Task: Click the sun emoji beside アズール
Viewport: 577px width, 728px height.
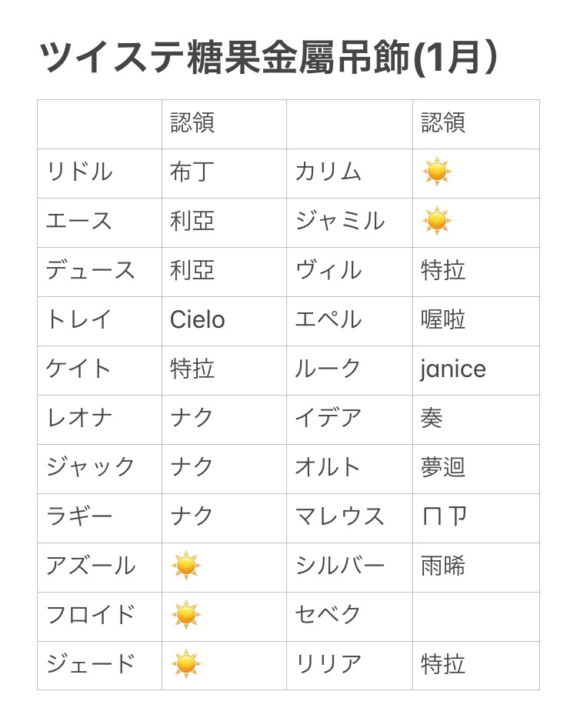Action: (186, 566)
